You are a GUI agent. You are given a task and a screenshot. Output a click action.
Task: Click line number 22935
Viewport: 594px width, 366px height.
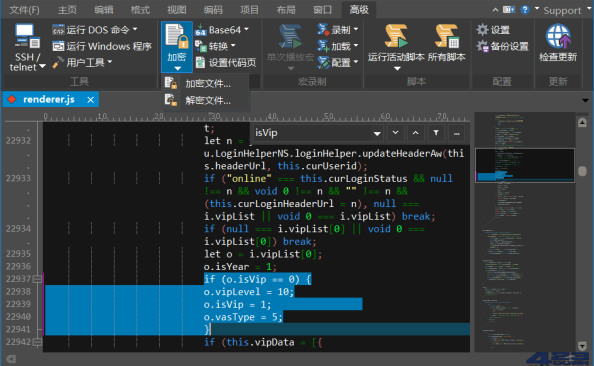point(18,254)
